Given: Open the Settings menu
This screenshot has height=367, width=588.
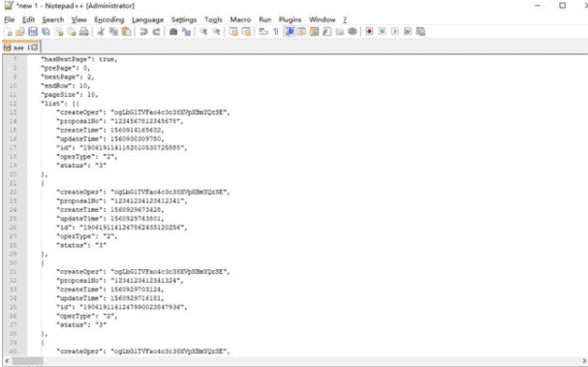Looking at the screenshot, I should [x=184, y=19].
